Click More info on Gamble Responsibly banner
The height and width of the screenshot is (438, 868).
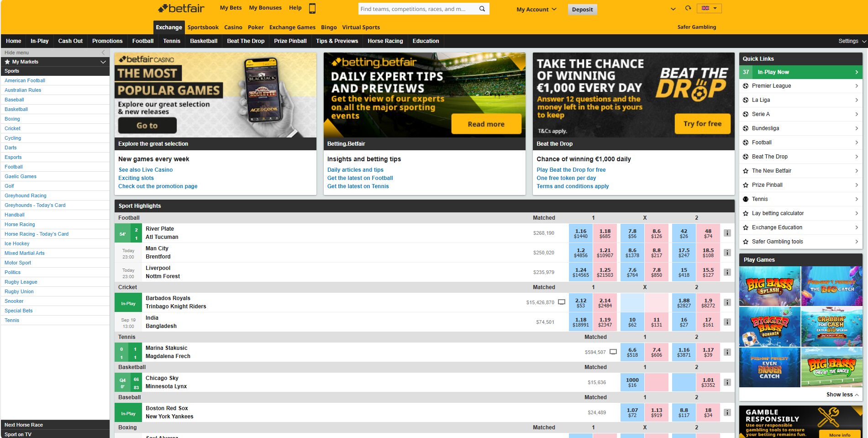coord(840,435)
